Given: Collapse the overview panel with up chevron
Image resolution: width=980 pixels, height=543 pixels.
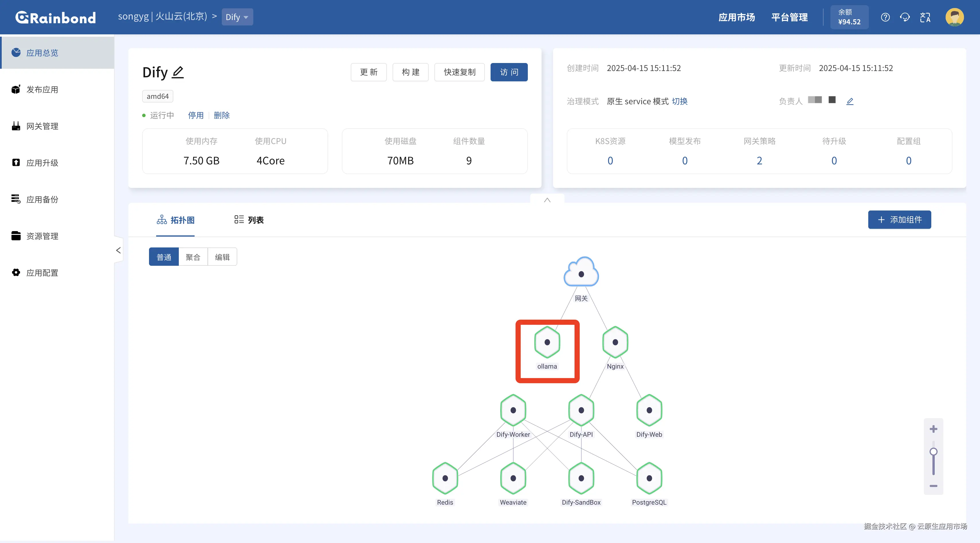Looking at the screenshot, I should point(547,200).
